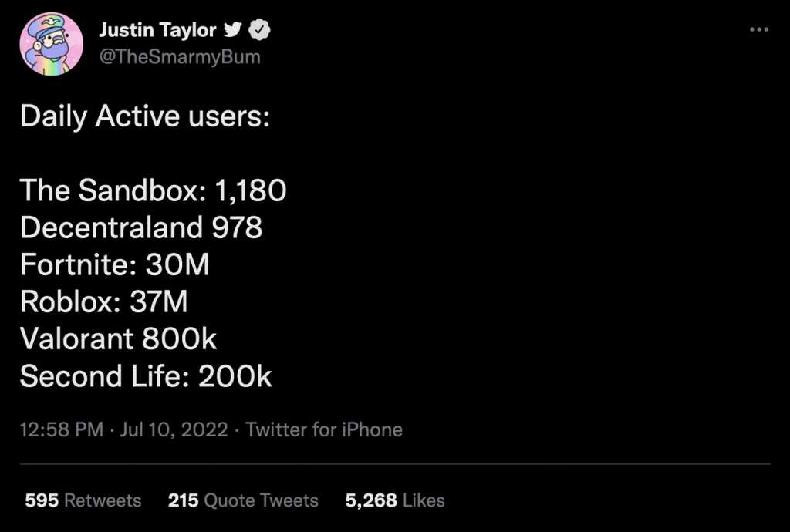
Task: Select the "Valorant 800k" line
Action: 118,339
